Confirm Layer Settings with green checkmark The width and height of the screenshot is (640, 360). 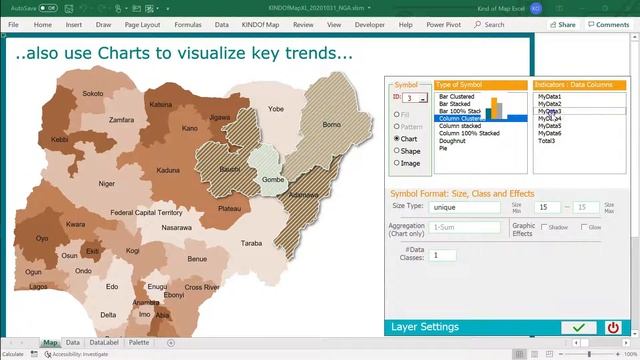click(579, 327)
